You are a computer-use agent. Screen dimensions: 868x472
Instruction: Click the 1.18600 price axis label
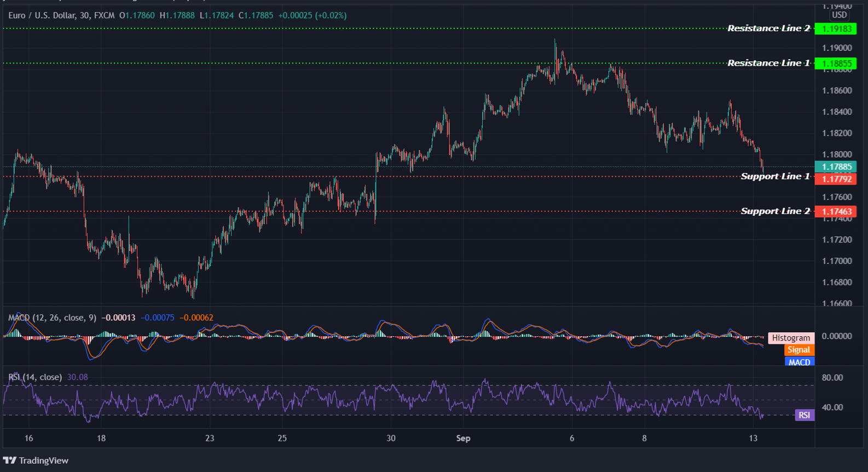click(837, 90)
